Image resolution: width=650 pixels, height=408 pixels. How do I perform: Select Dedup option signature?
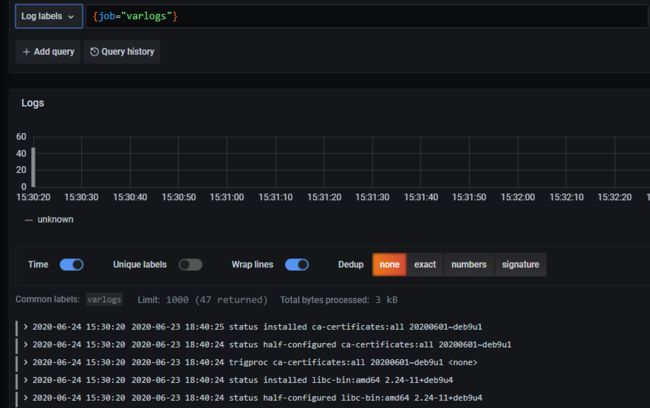pos(521,265)
